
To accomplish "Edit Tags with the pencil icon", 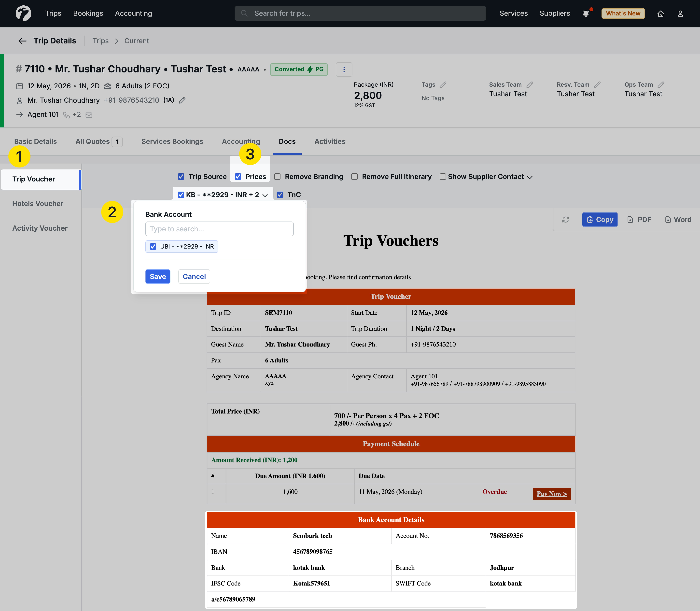I will click(x=443, y=85).
